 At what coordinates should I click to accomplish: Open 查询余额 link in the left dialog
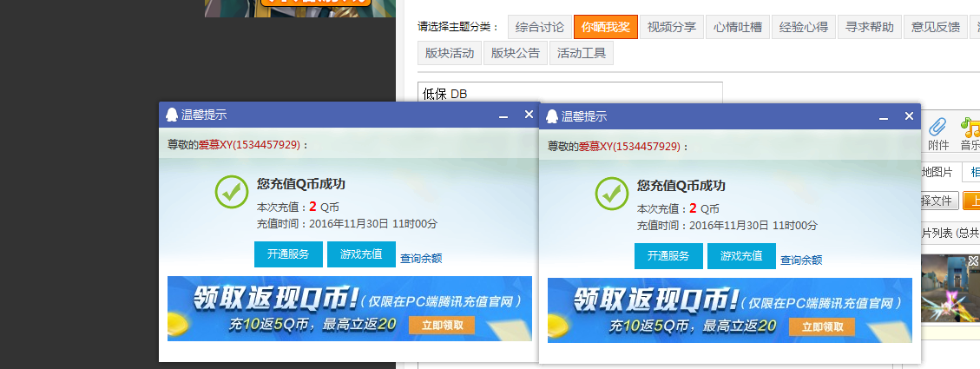coord(421,259)
